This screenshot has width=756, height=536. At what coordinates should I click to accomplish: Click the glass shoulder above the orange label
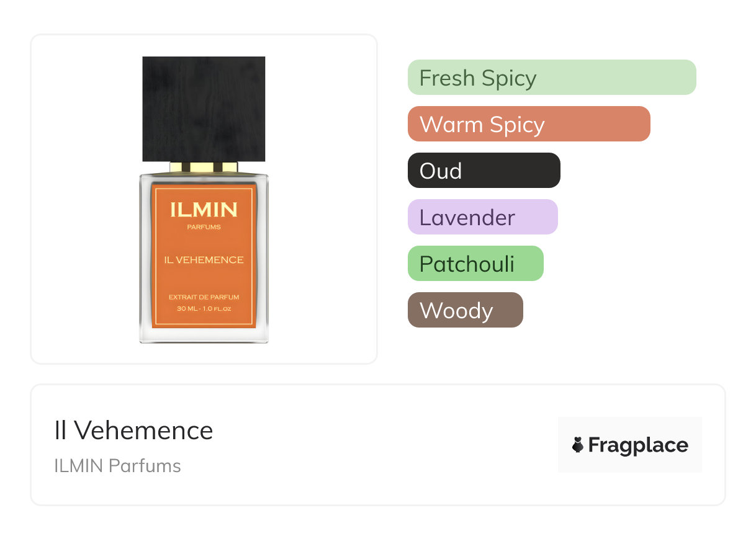204,179
